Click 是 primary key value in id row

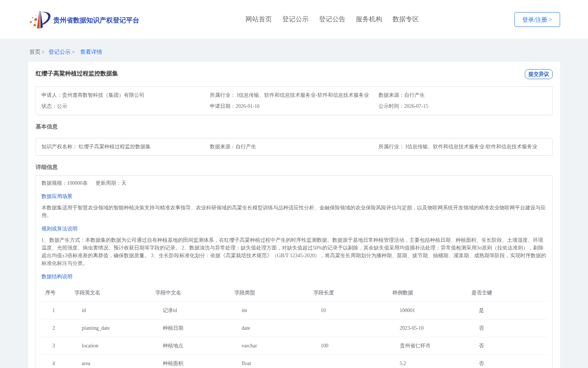pyautogui.click(x=481, y=310)
